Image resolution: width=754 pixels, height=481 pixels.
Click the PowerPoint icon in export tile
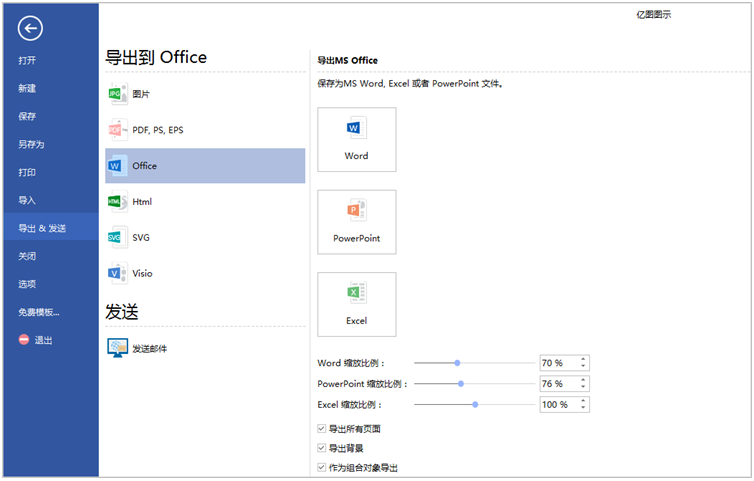coord(357,210)
